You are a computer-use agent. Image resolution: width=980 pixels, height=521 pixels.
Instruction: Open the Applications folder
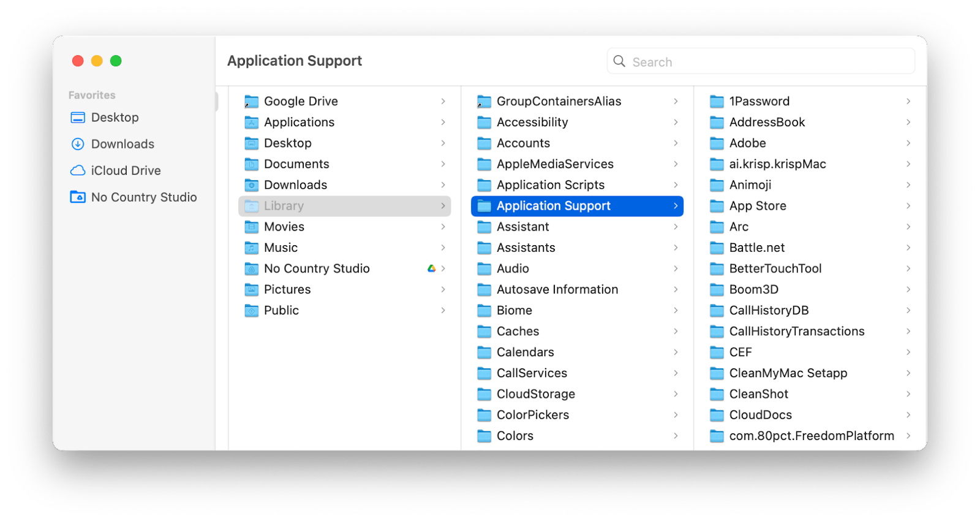click(299, 122)
